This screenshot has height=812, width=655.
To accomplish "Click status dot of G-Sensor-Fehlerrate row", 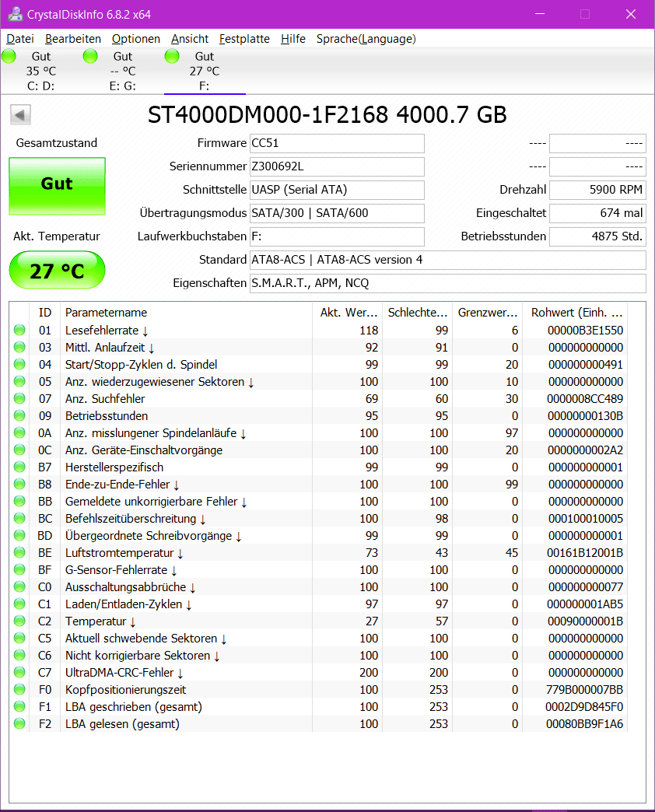I will 19,569.
